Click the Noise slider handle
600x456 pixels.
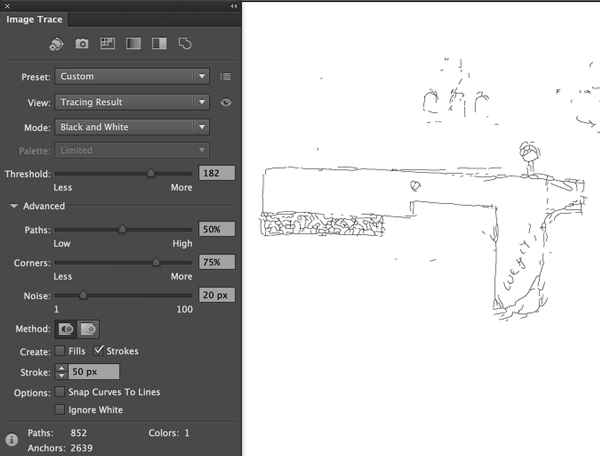tap(83, 295)
